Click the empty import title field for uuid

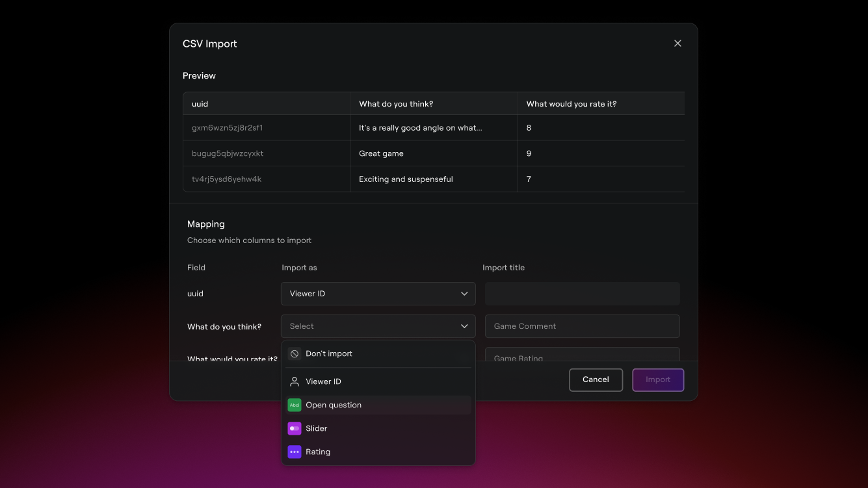582,294
